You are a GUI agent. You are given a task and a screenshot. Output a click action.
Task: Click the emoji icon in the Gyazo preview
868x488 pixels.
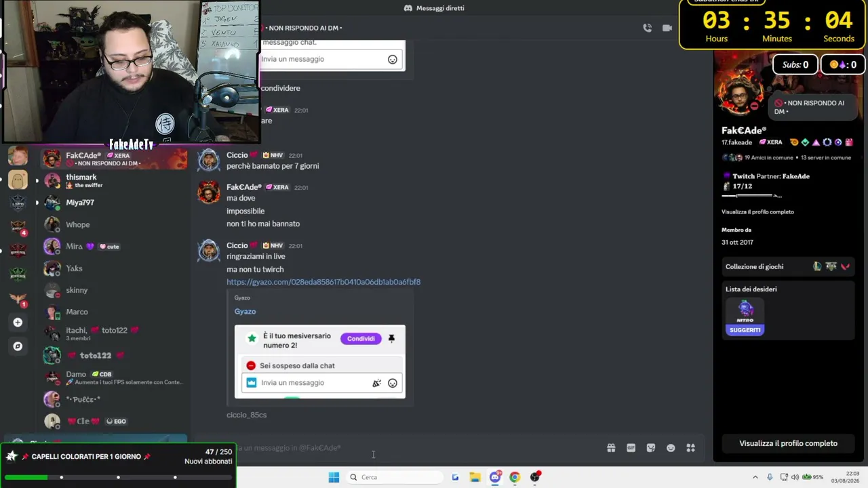click(x=392, y=383)
